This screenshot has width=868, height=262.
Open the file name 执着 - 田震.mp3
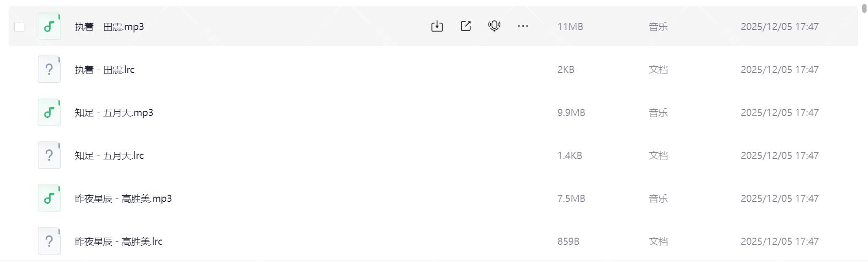[x=109, y=27]
